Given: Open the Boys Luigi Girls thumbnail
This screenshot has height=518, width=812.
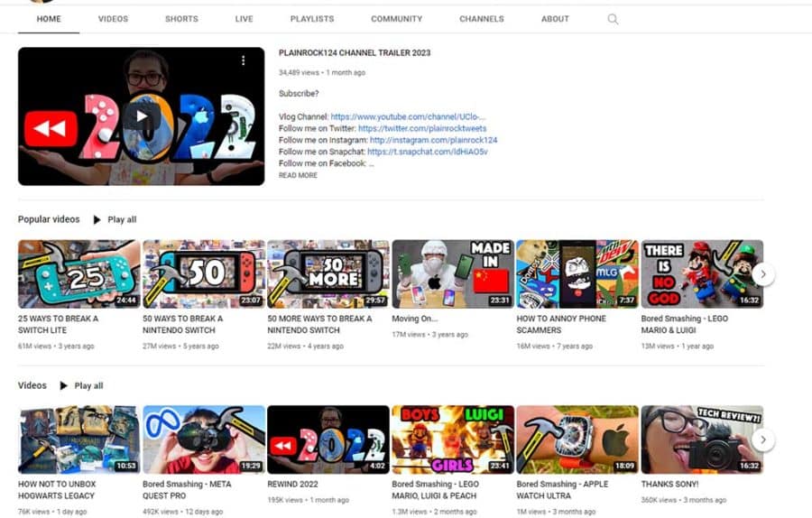Looking at the screenshot, I should [453, 439].
